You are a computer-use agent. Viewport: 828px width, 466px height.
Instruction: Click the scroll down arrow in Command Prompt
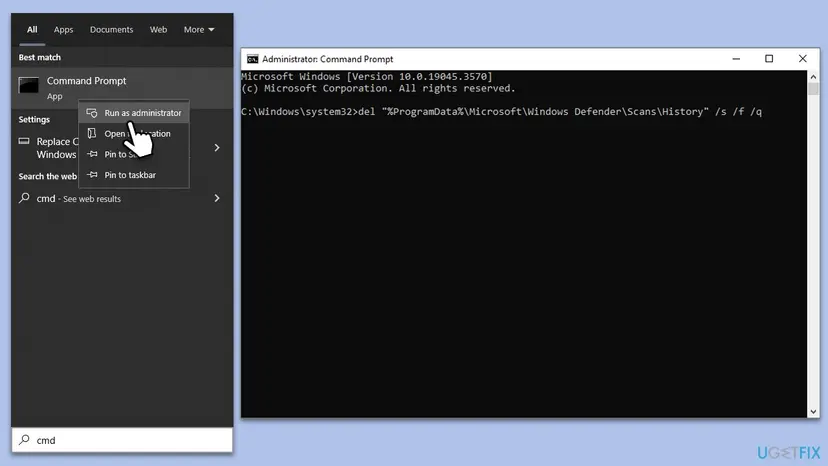[813, 412]
